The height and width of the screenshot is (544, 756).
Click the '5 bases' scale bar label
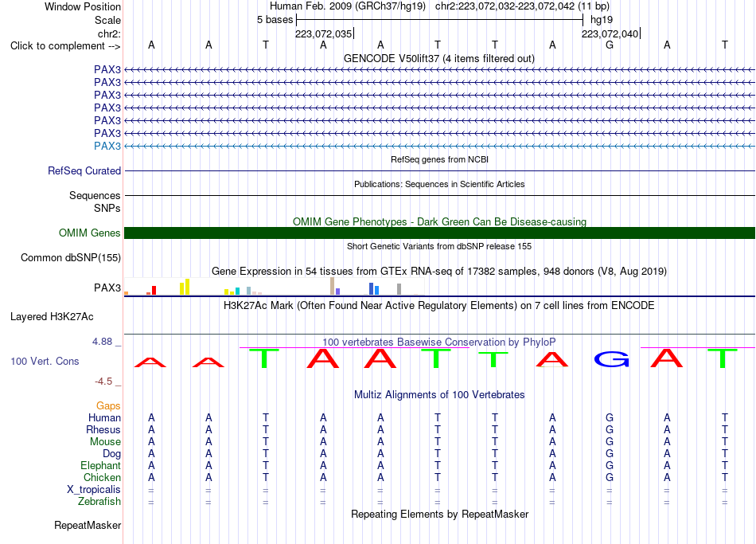pyautogui.click(x=275, y=20)
